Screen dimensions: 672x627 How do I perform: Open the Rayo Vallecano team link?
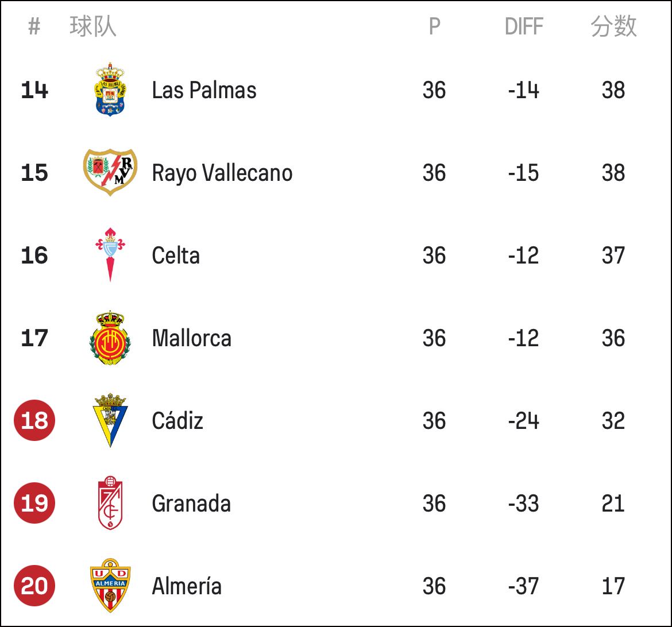222,173
